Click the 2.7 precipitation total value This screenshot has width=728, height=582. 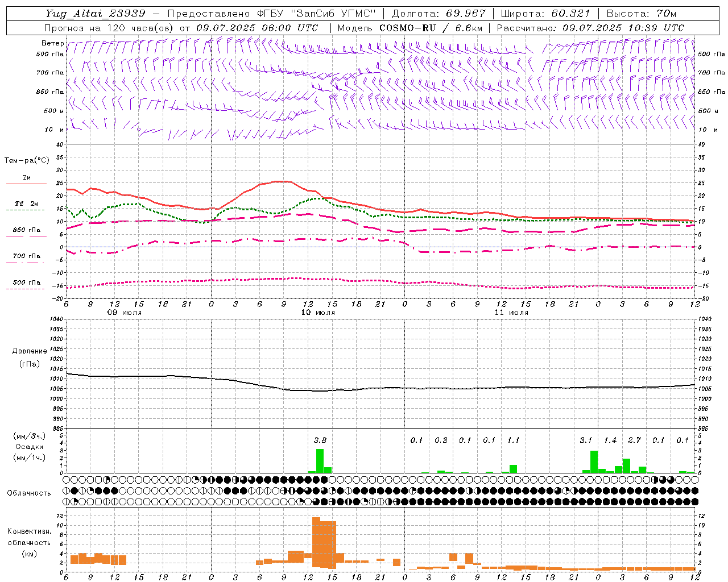[x=634, y=440]
